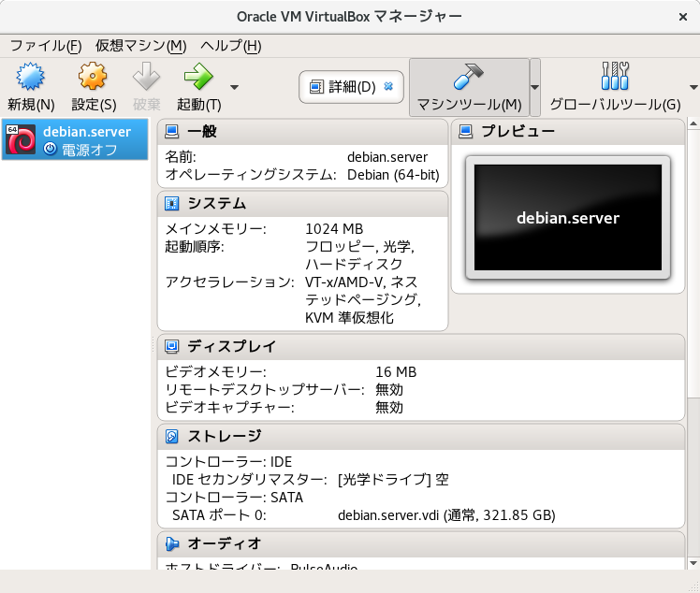This screenshot has height=593, width=700.
Task: Click the オーディオ section speaker icon
Action: pyautogui.click(x=172, y=543)
